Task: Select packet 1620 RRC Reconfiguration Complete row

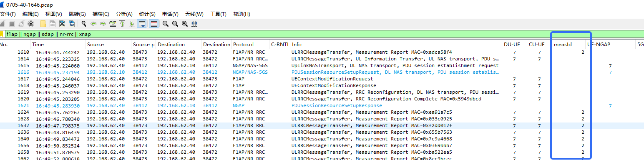Action: (x=322, y=99)
